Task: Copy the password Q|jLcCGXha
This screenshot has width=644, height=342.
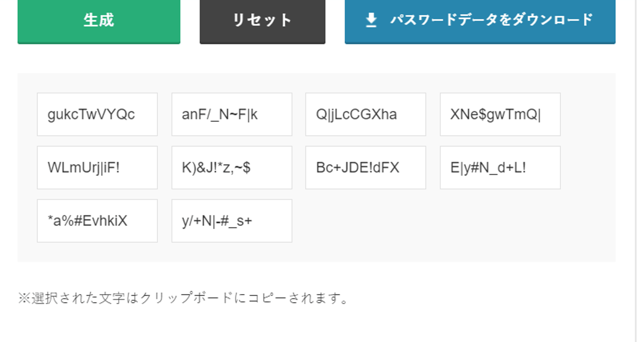Action: click(x=365, y=115)
